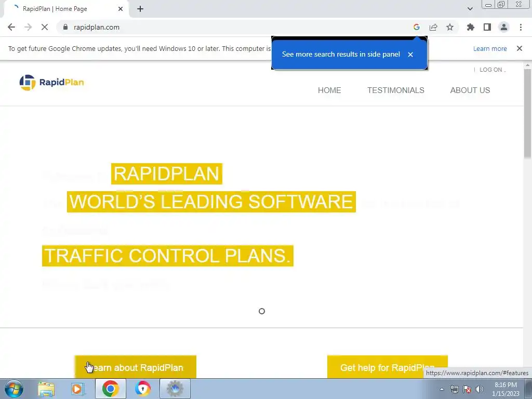532x399 pixels.
Task: Open Google search side panel icon
Action: (x=417, y=27)
